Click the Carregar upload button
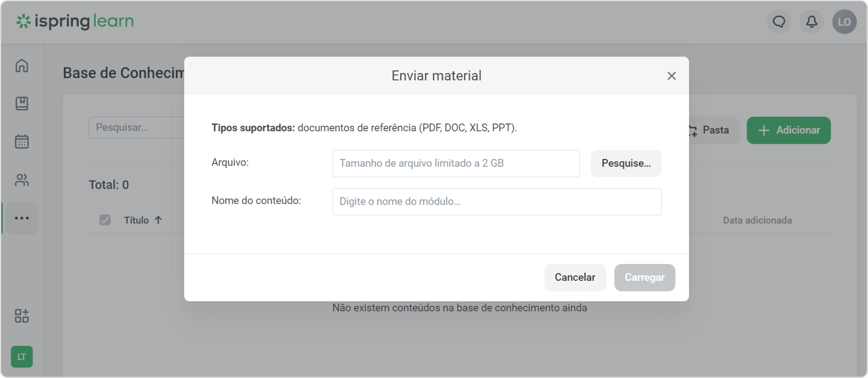868x378 pixels. [x=645, y=278]
